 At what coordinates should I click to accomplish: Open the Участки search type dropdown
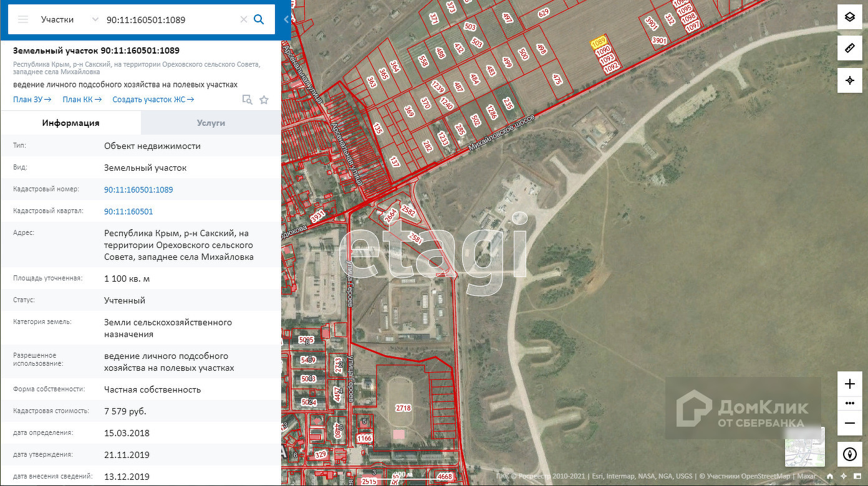pos(70,19)
